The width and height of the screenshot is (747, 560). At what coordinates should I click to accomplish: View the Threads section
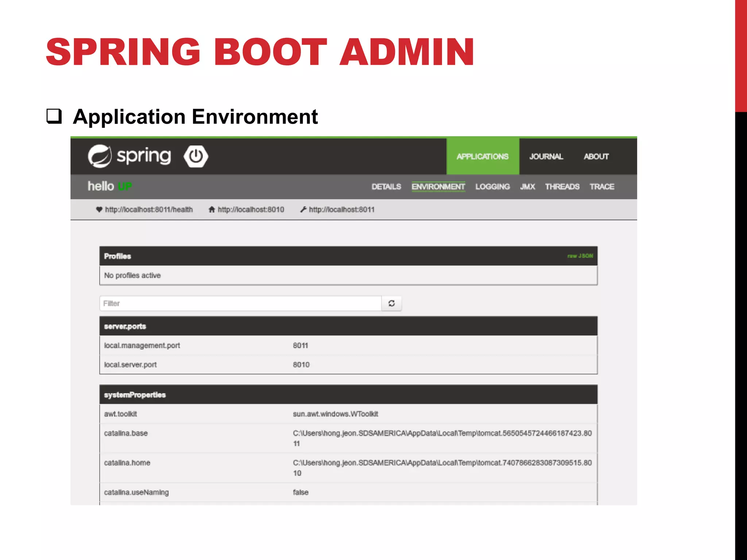(x=562, y=187)
